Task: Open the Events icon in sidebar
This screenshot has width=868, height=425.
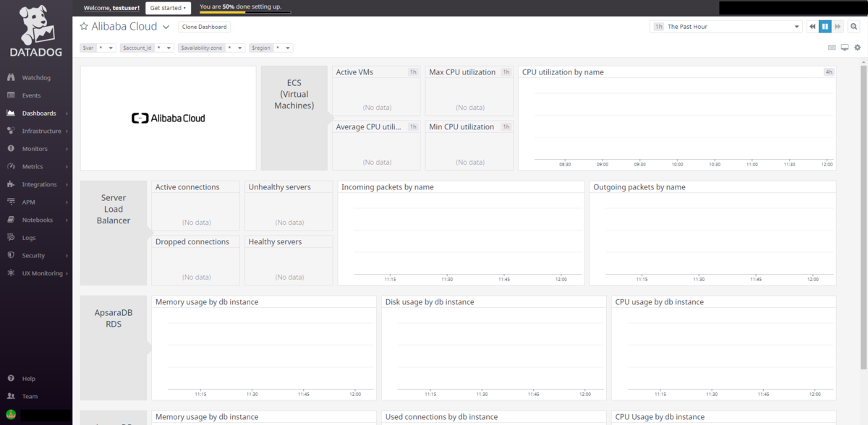Action: [11, 95]
